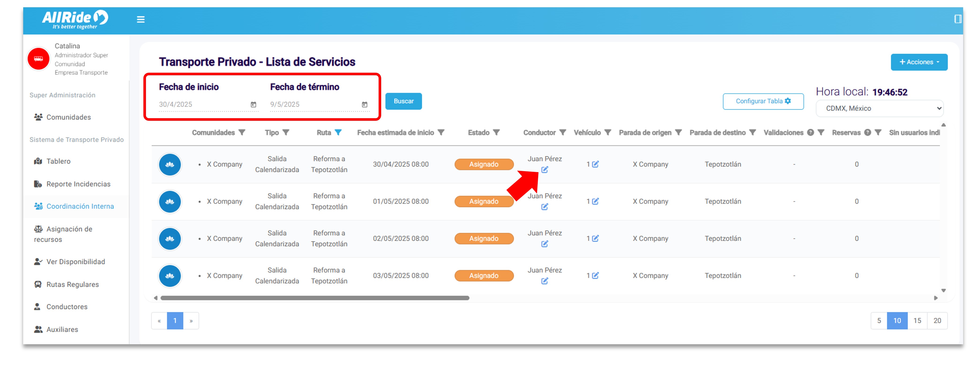Click the Validaciones help question-mark icon
Viewport: 980px width, 367px height.
(810, 132)
